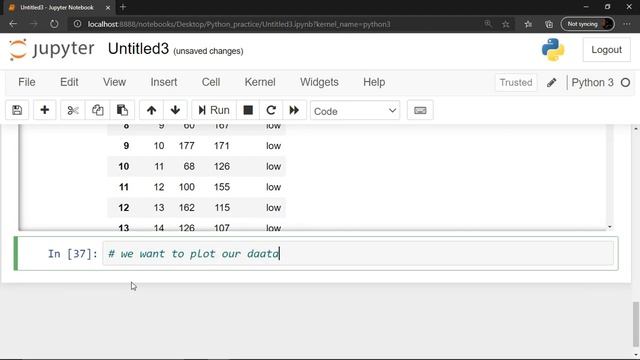
Task: Open browser settings and more menu
Action: point(627,24)
